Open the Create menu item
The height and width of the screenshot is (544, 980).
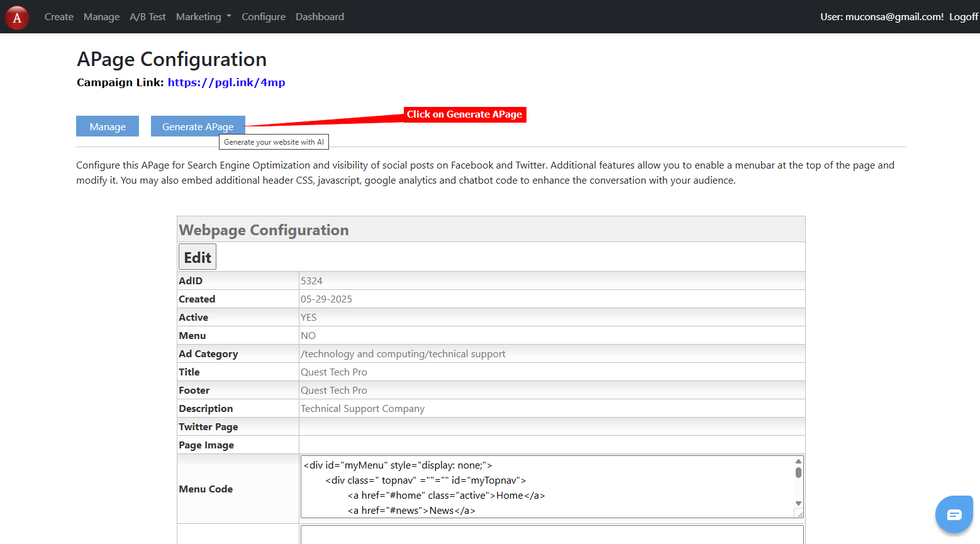[x=58, y=17]
